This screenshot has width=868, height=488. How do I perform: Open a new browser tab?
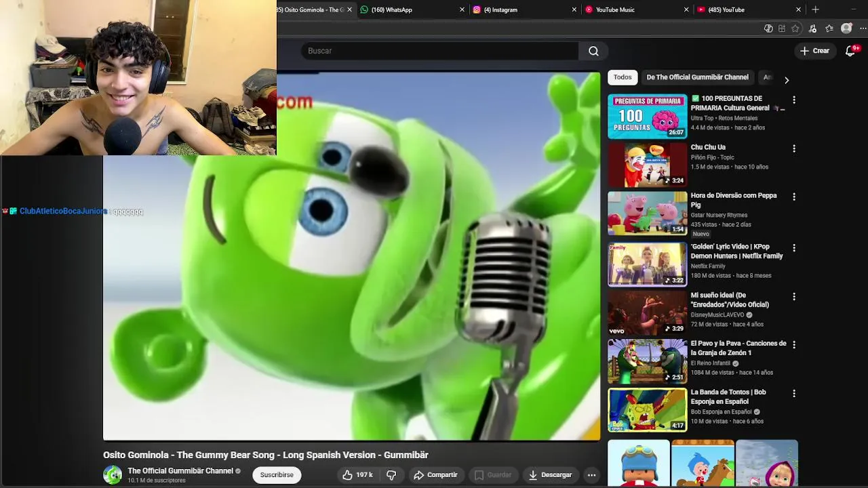click(x=816, y=9)
